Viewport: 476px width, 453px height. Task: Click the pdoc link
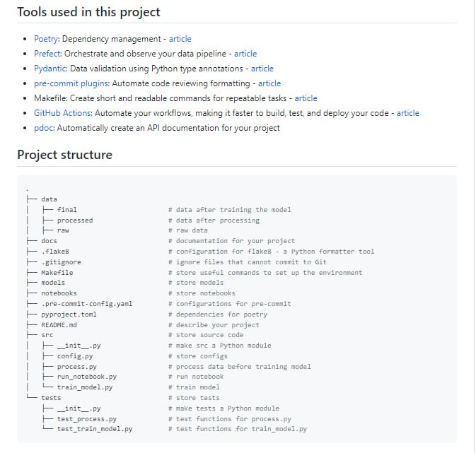click(x=44, y=128)
